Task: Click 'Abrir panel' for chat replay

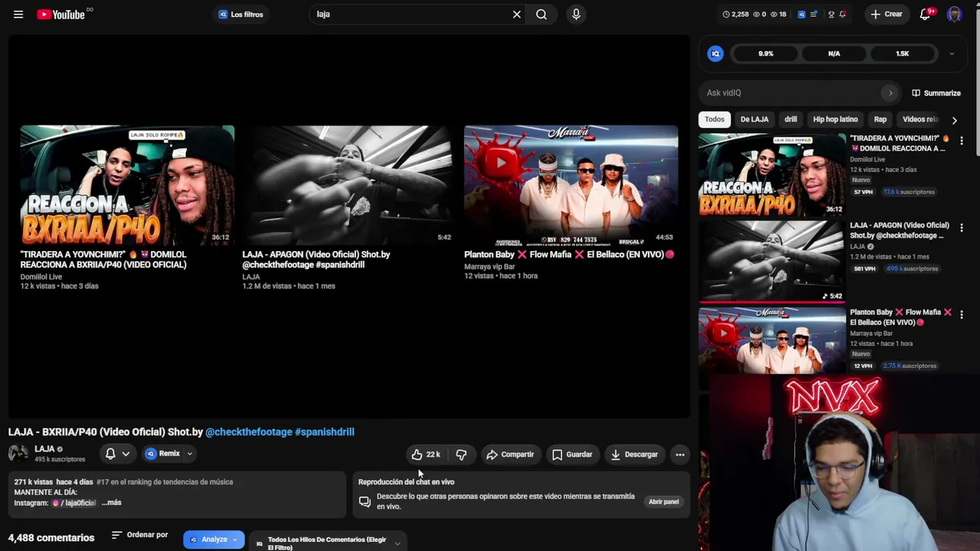Action: [x=664, y=502]
